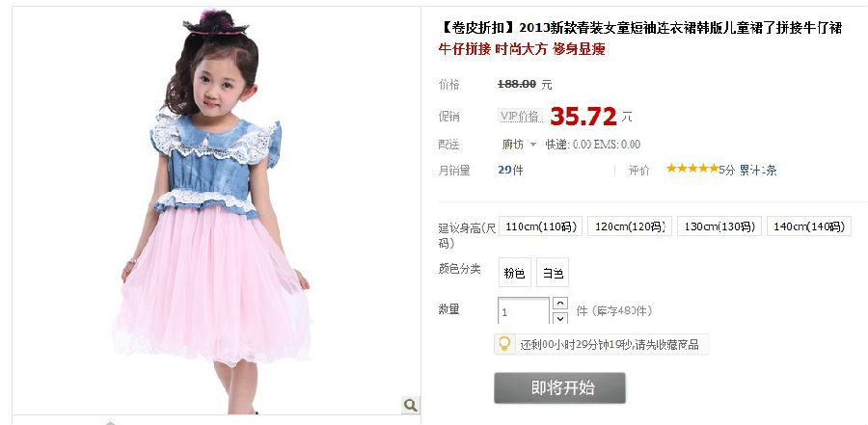Open the 廊坊 delivery location dropdown
The height and width of the screenshot is (425, 868).
(519, 145)
